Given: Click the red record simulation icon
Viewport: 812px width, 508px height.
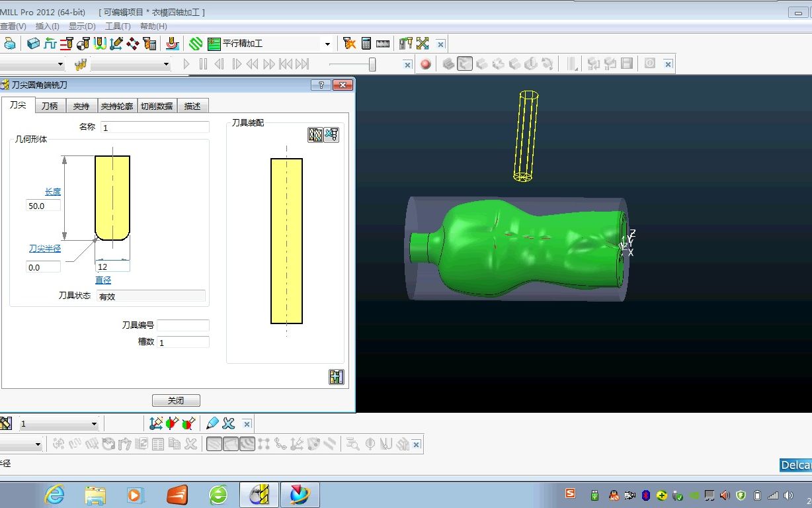Looking at the screenshot, I should [x=426, y=64].
